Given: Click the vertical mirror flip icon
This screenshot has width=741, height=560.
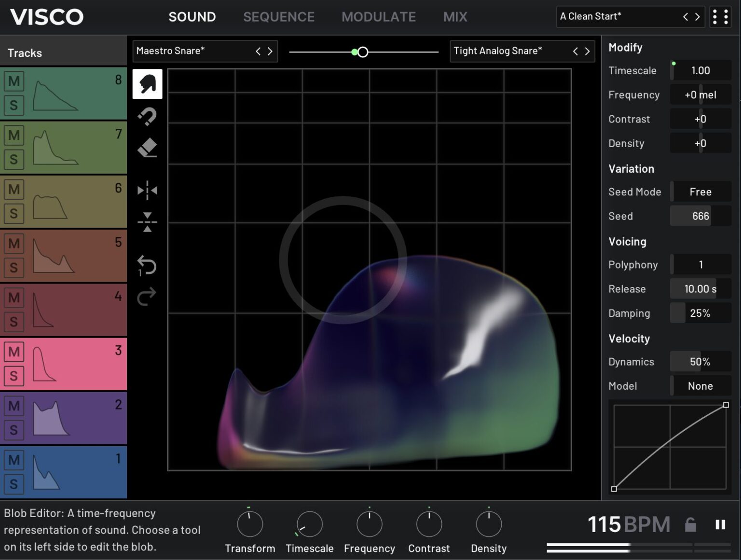Looking at the screenshot, I should coord(147,222).
